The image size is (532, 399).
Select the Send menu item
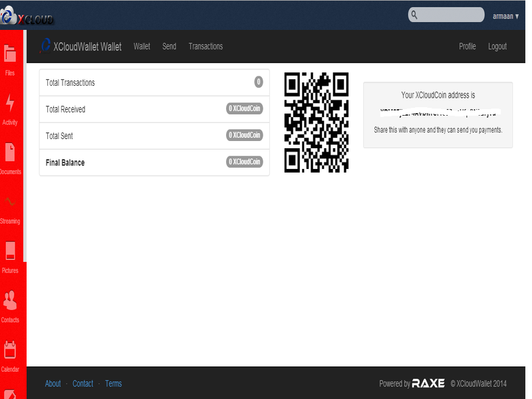click(169, 47)
